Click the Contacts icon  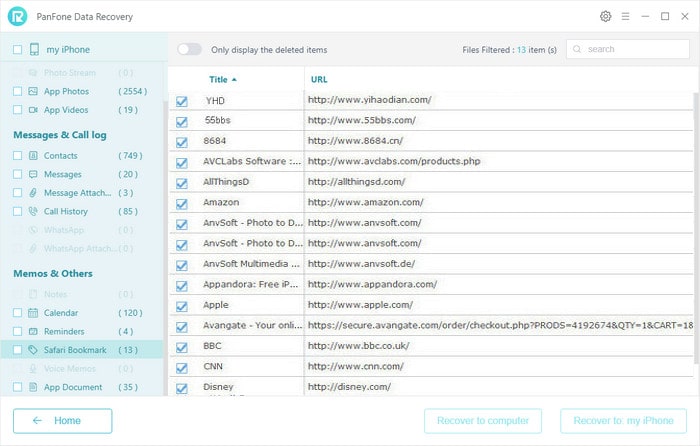click(33, 155)
